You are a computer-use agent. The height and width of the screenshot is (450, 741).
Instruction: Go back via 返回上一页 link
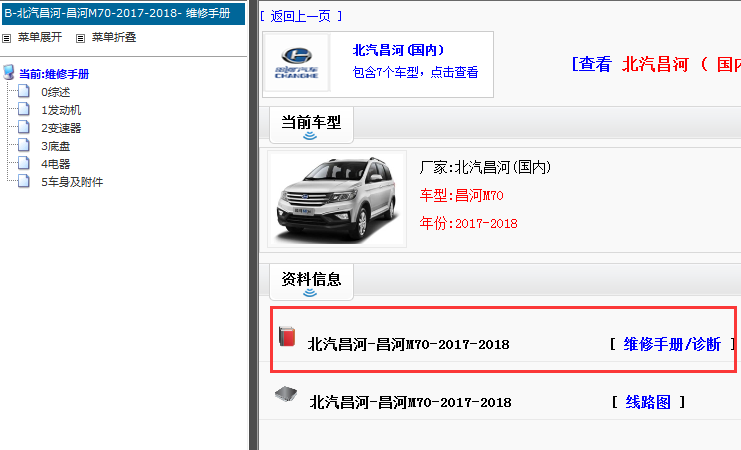pyautogui.click(x=301, y=17)
